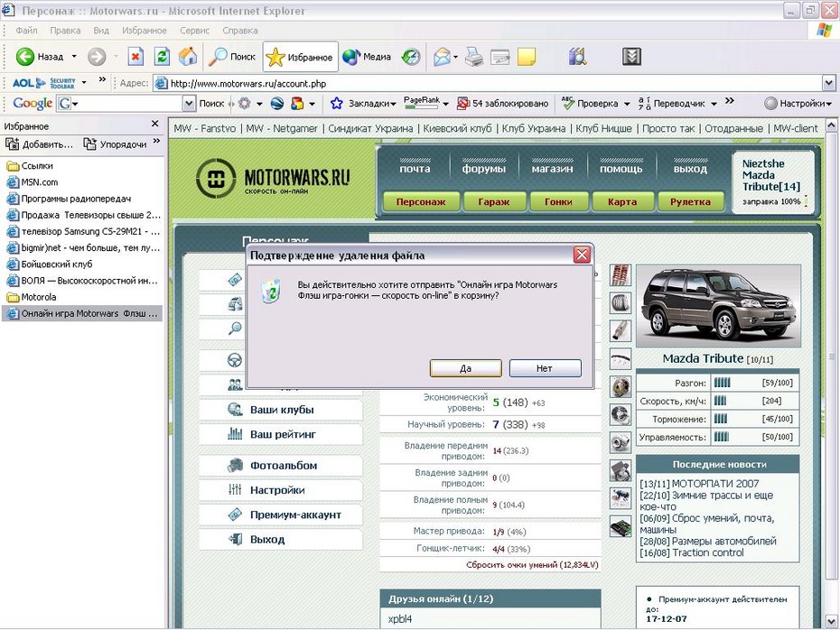Open the Файл menu
The image size is (840, 630).
pyautogui.click(x=26, y=31)
